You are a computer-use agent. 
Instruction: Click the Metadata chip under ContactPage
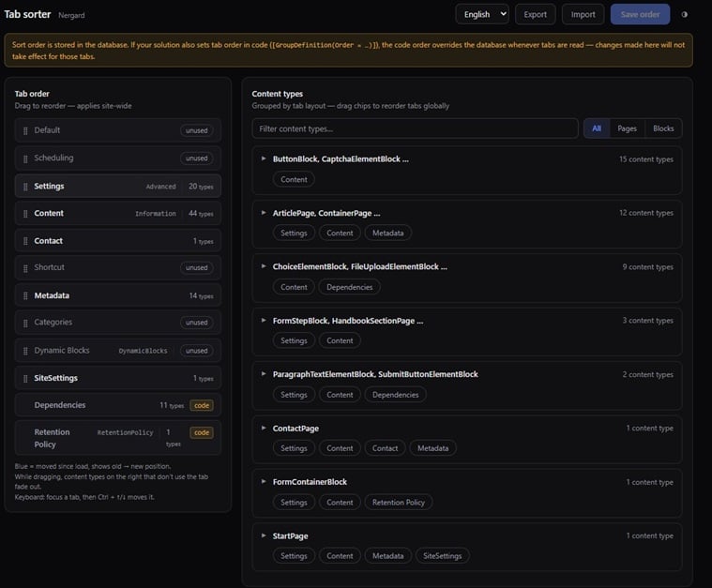(432, 448)
